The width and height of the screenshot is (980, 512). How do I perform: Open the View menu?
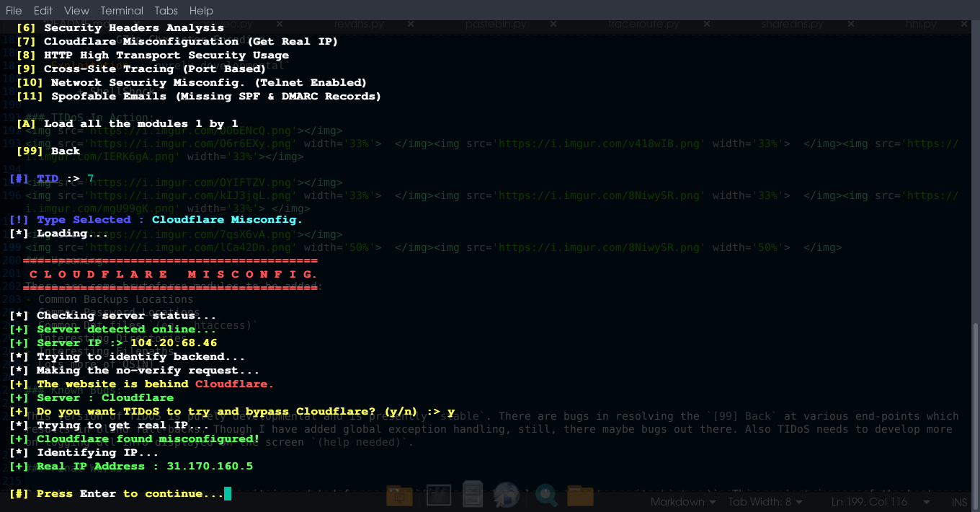[76, 10]
